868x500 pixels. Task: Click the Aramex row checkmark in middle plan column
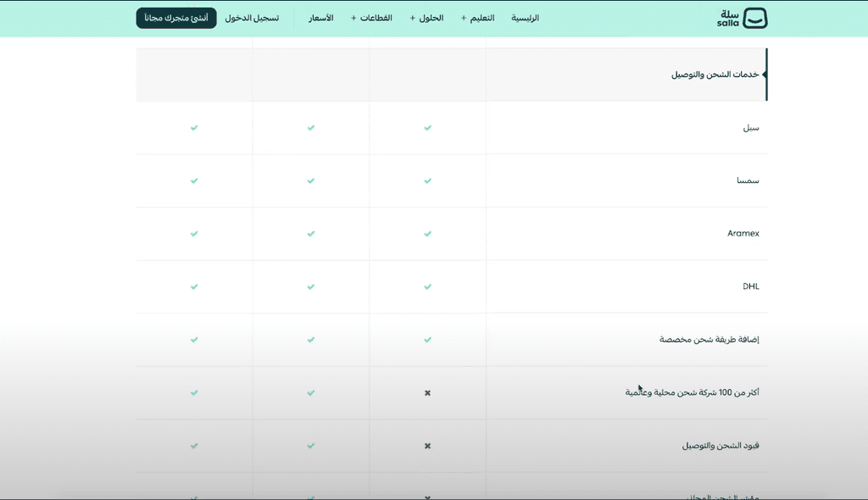(310, 234)
